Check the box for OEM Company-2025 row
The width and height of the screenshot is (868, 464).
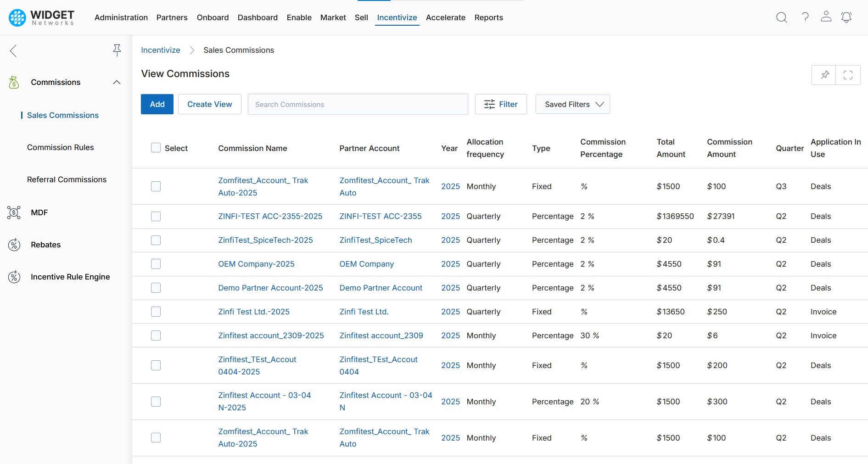[x=156, y=264]
